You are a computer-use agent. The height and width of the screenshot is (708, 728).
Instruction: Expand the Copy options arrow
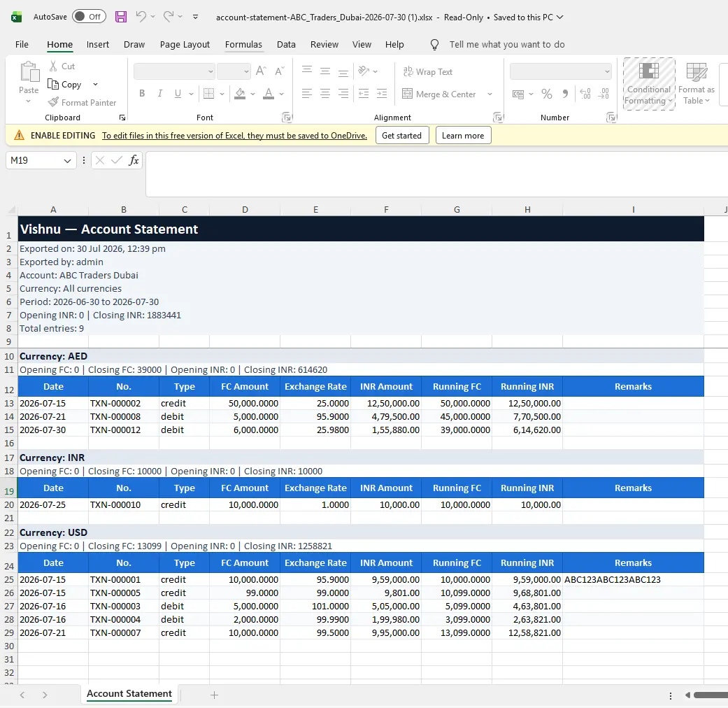click(95, 84)
